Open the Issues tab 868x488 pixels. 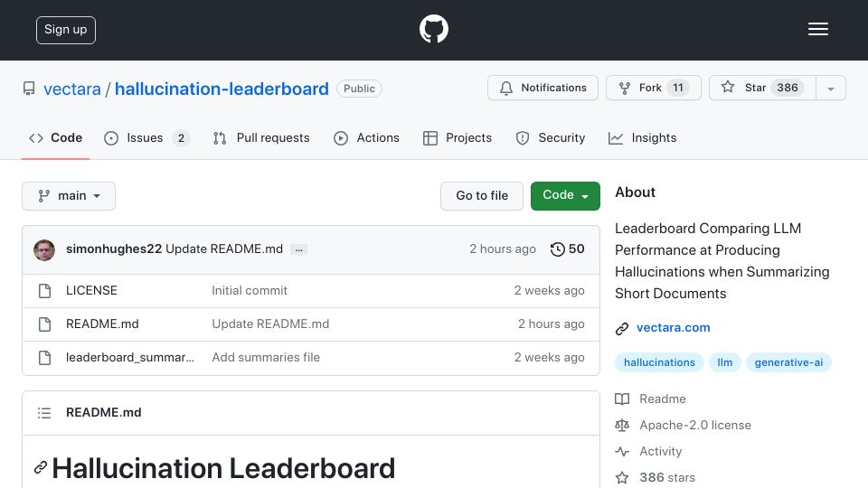coord(146,137)
